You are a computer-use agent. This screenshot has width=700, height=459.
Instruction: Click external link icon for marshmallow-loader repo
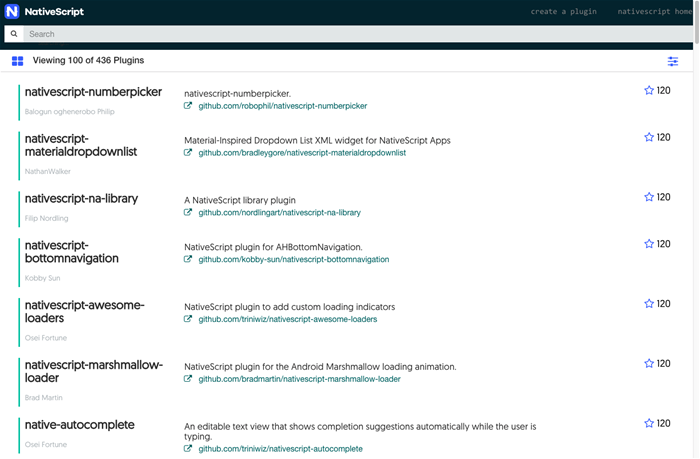(188, 379)
